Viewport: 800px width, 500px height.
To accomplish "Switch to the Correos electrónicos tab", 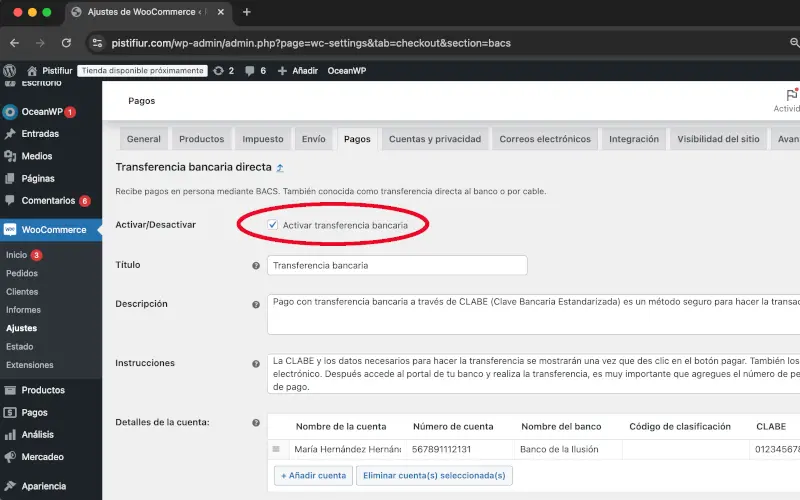I will [545, 139].
